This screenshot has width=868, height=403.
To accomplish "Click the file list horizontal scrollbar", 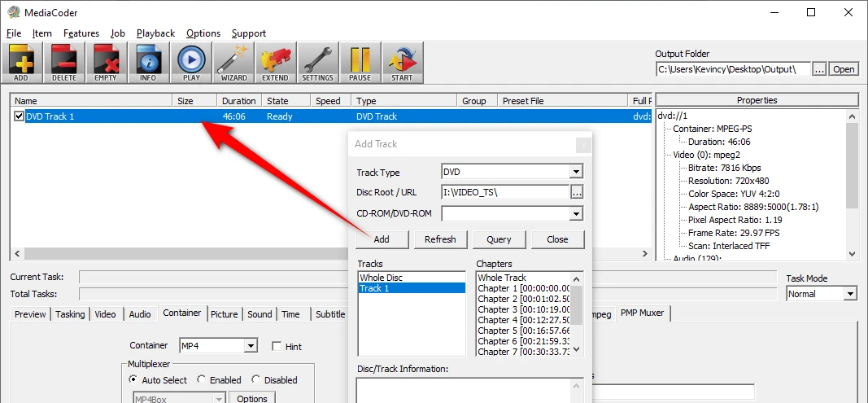I will [330, 253].
